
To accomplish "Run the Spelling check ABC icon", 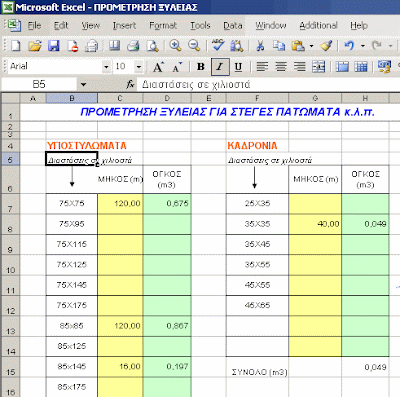I will [x=218, y=45].
